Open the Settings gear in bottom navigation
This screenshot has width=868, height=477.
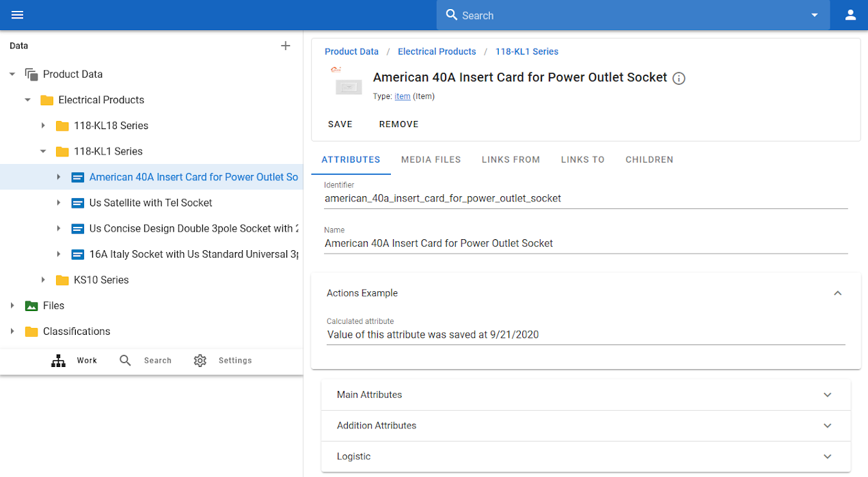[x=200, y=361]
